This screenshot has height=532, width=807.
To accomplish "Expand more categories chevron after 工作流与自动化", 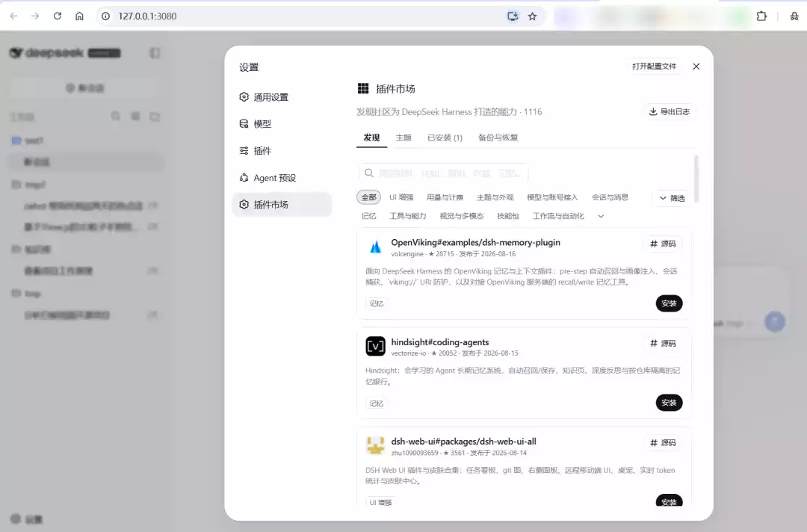I will pyautogui.click(x=601, y=216).
